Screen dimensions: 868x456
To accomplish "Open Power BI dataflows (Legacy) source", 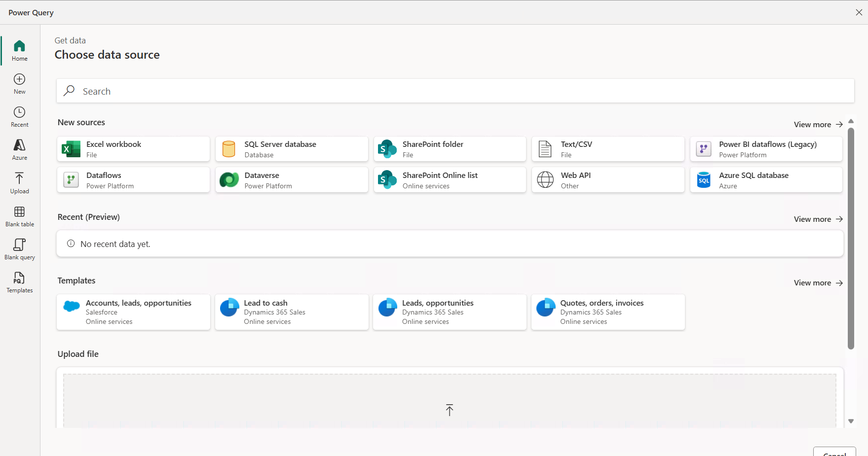I will coord(766,149).
